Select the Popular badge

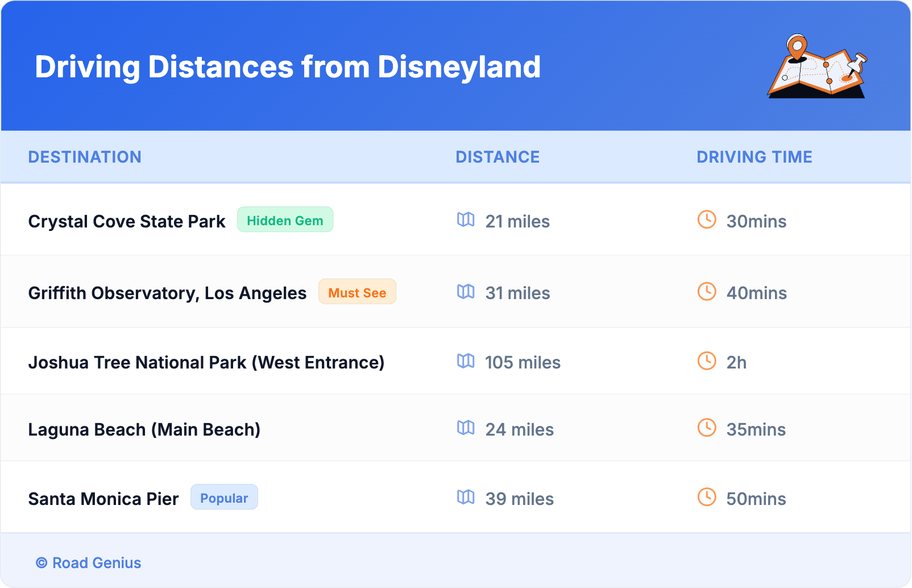point(224,498)
